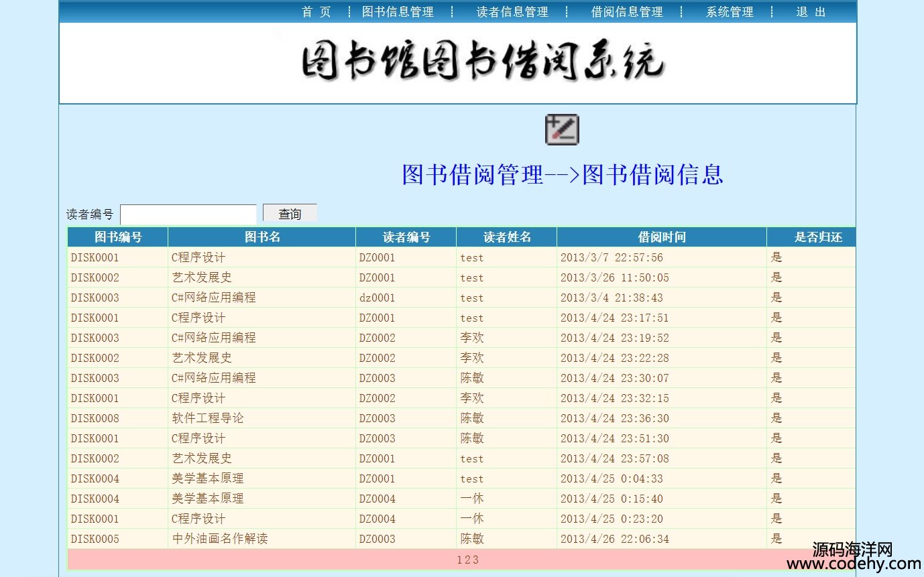Screen dimensions: 924x577
Task: Click DZ0002 in the 23:32:15 row
Action: click(378, 398)
